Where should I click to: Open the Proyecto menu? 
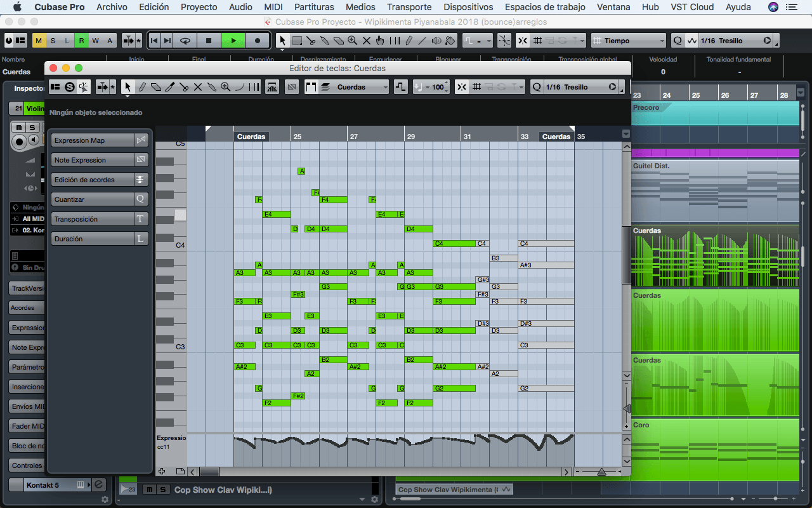click(x=199, y=7)
